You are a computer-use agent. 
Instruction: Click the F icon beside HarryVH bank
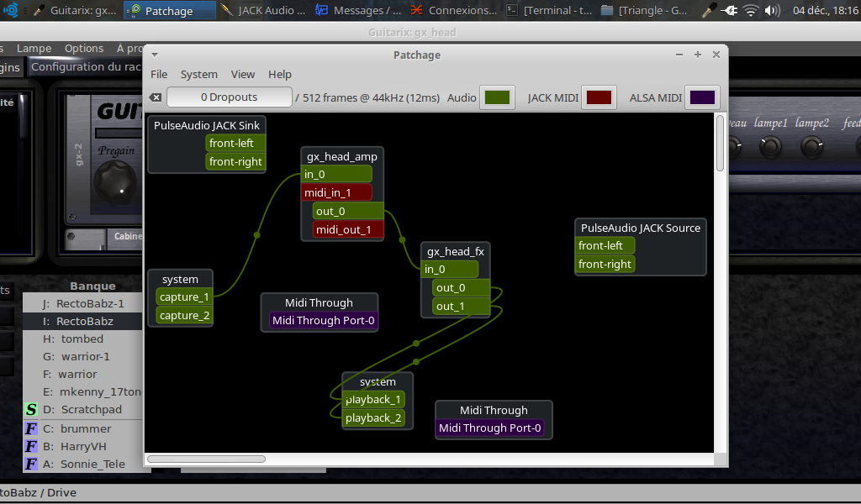tap(31, 446)
